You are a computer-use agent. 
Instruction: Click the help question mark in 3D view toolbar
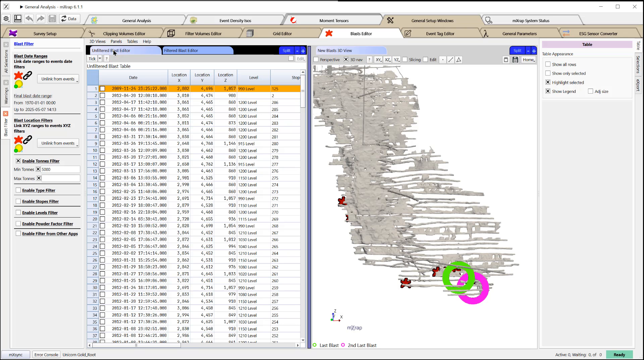(369, 60)
